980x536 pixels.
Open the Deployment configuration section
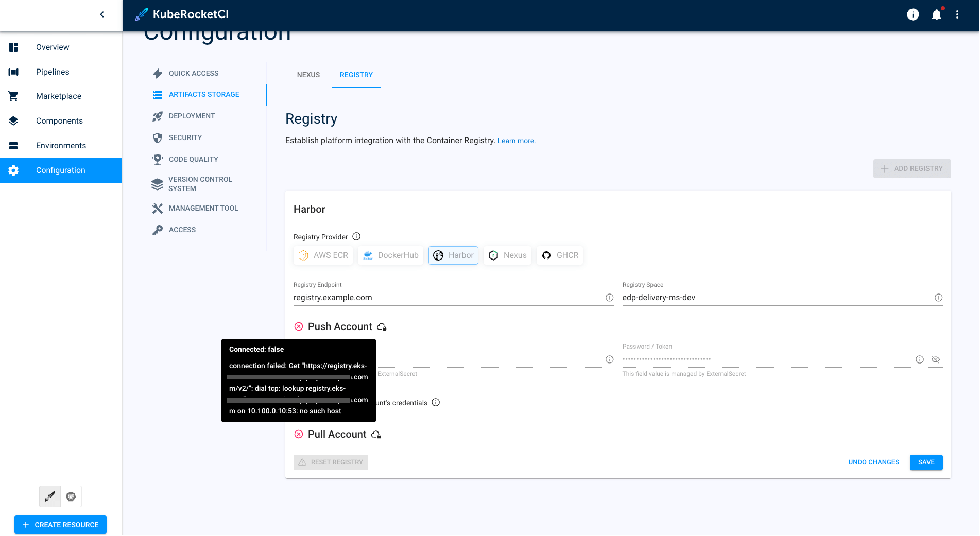(x=190, y=116)
